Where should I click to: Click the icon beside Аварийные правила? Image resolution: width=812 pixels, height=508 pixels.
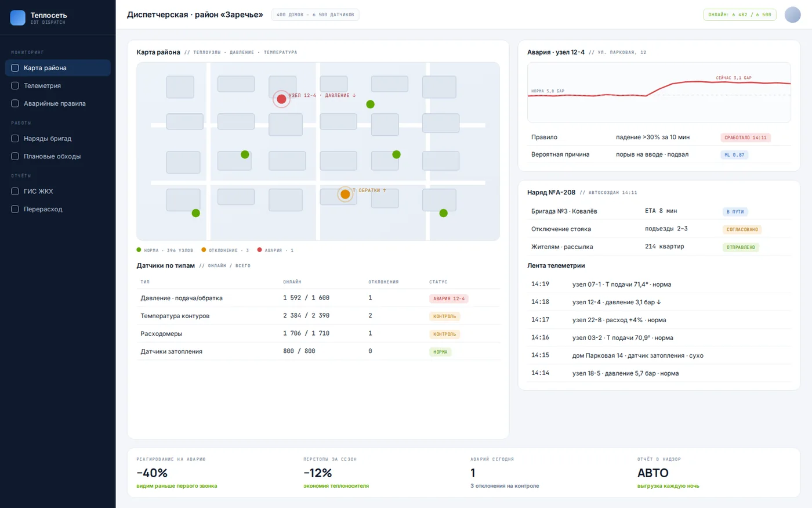15,103
